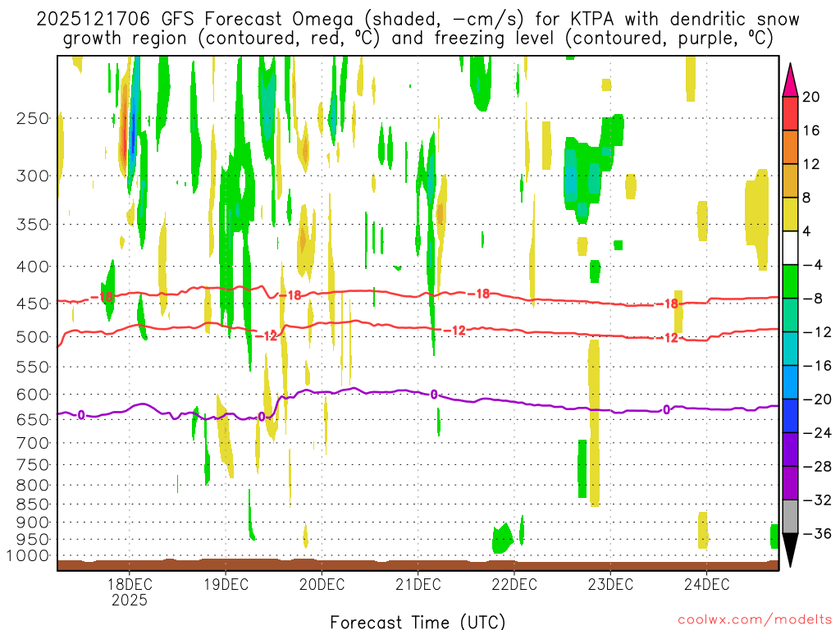Click the purple 0 contour label near 21DEC
This screenshot has height=630, width=840.
coord(433,395)
